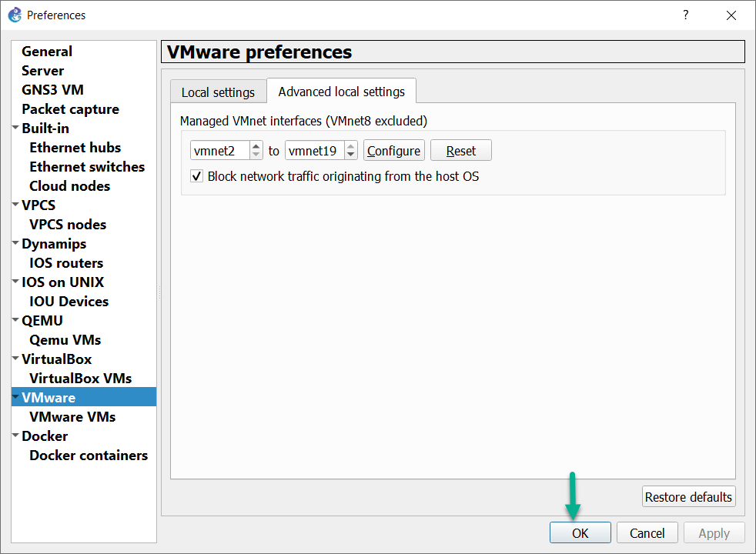Viewport: 756px width, 554px height.
Task: Collapse the IOS on UNIX section arrow
Action: 15,282
